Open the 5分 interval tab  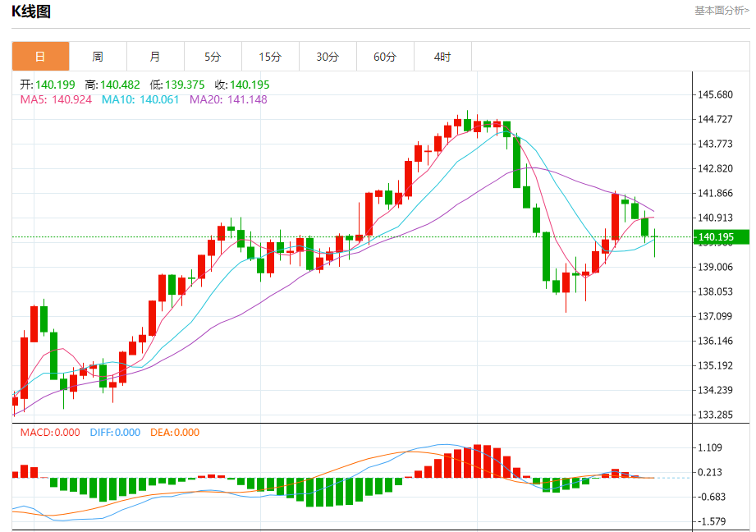tap(213, 57)
